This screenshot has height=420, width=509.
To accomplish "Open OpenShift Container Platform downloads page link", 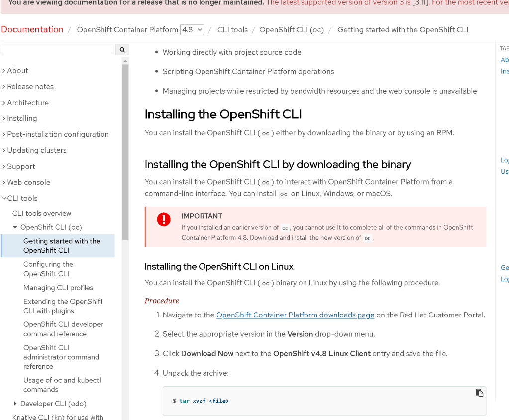I will coord(295,315).
